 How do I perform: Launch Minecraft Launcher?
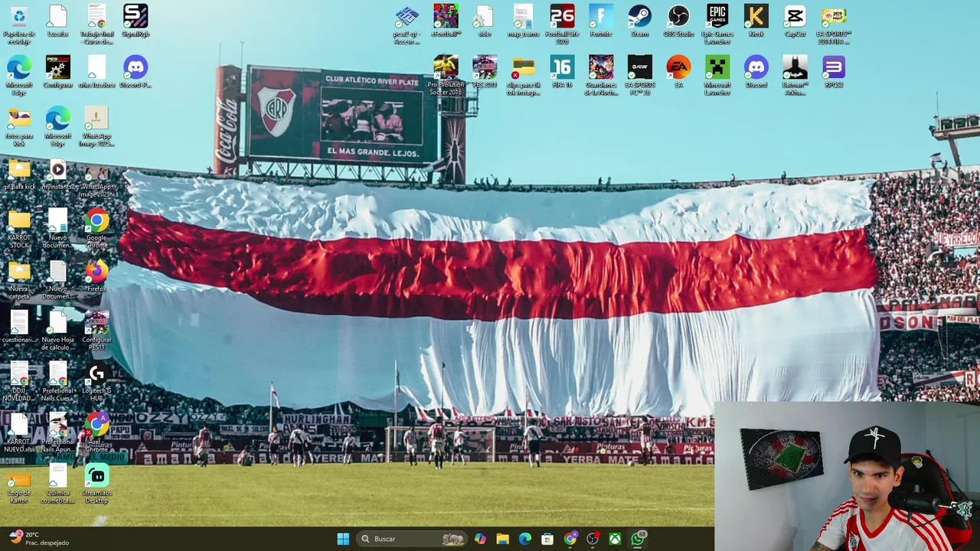717,75
